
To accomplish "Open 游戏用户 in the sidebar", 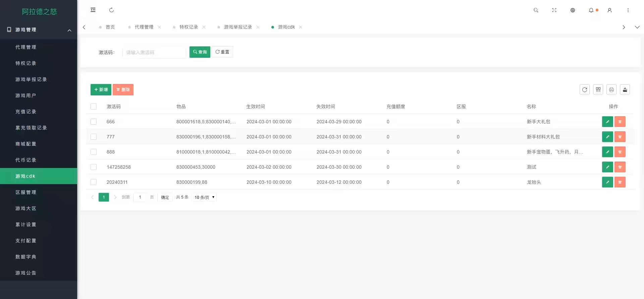I will coord(39,95).
